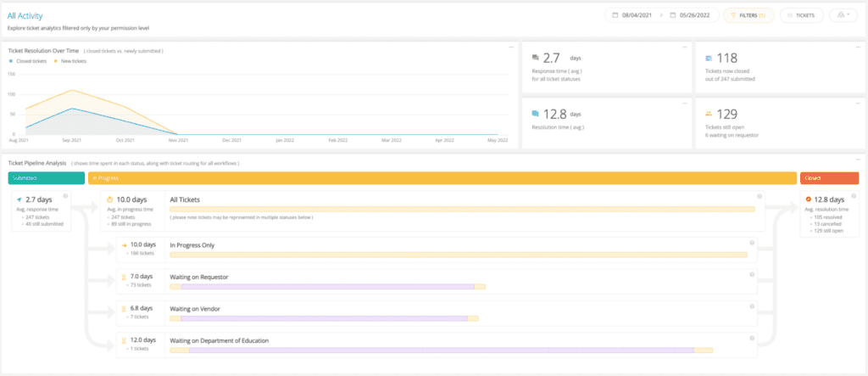Click the help icon on Waiting on Vendor row
This screenshot has width=868, height=376.
(752, 306)
